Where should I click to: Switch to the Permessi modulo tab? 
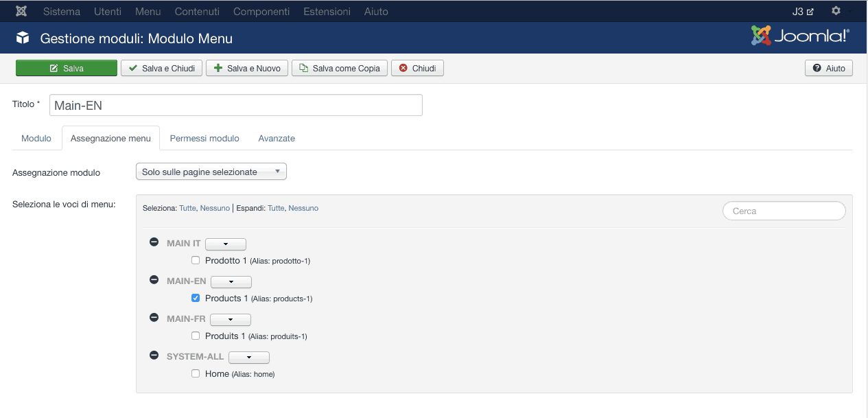point(204,138)
